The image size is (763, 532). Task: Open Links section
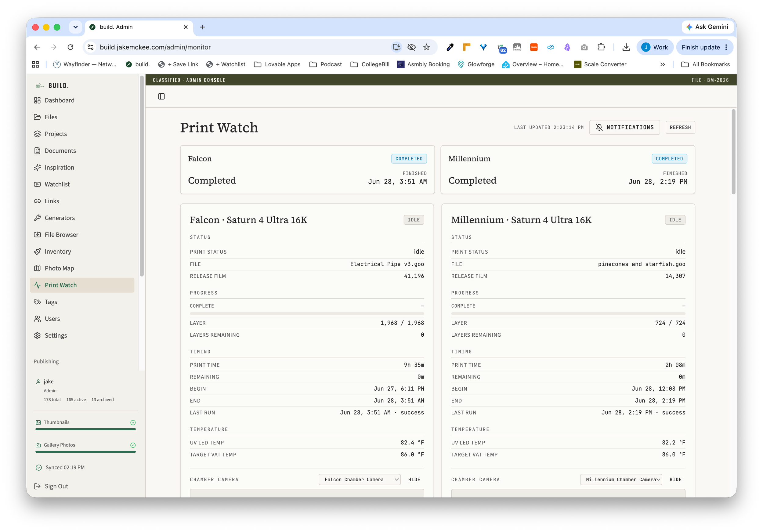[x=46, y=201]
